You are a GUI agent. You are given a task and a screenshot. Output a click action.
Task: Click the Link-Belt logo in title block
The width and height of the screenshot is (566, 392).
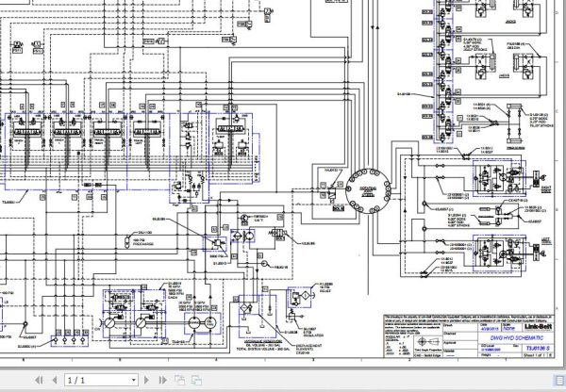539,327
